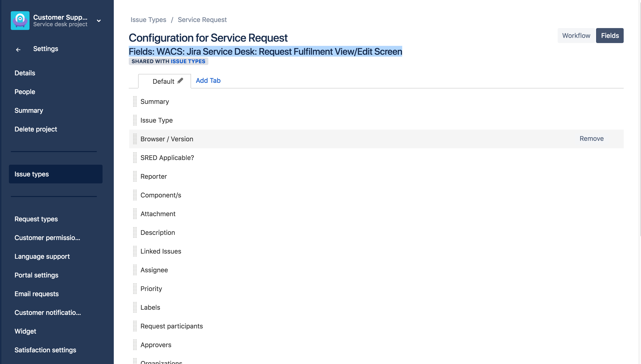Switch to the Workflow view
Image resolution: width=641 pixels, height=364 pixels.
[x=576, y=36]
